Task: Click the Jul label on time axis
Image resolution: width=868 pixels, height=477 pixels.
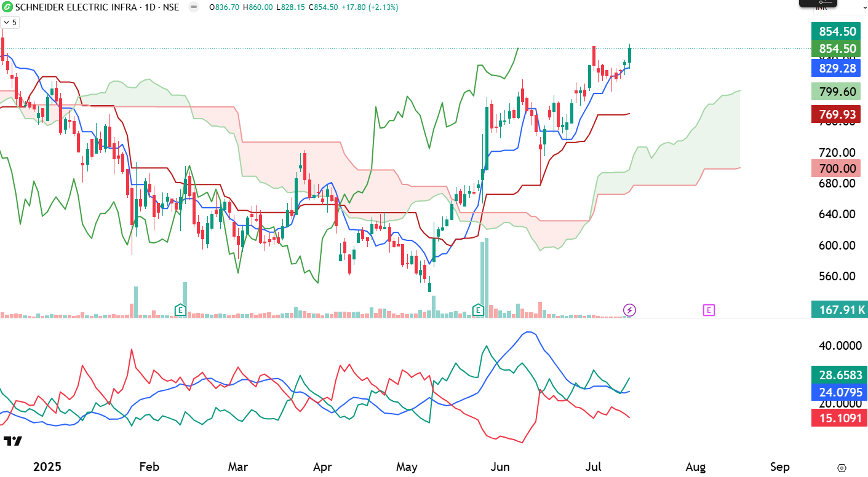Action: point(592,467)
